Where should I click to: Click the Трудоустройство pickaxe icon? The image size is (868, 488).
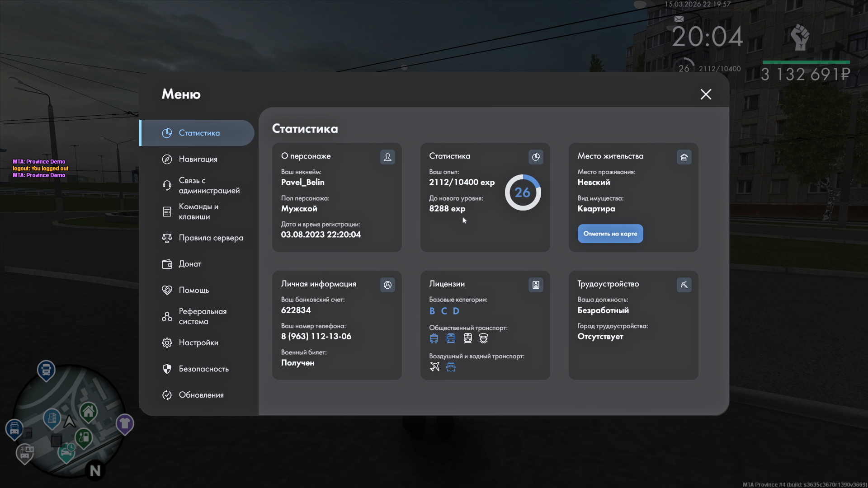[684, 285]
